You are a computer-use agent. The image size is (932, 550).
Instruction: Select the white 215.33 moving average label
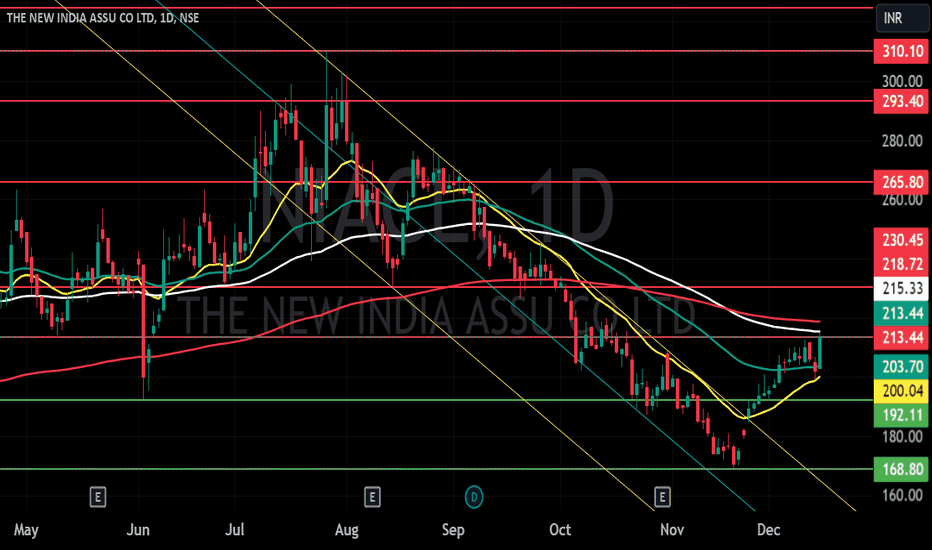click(x=901, y=288)
